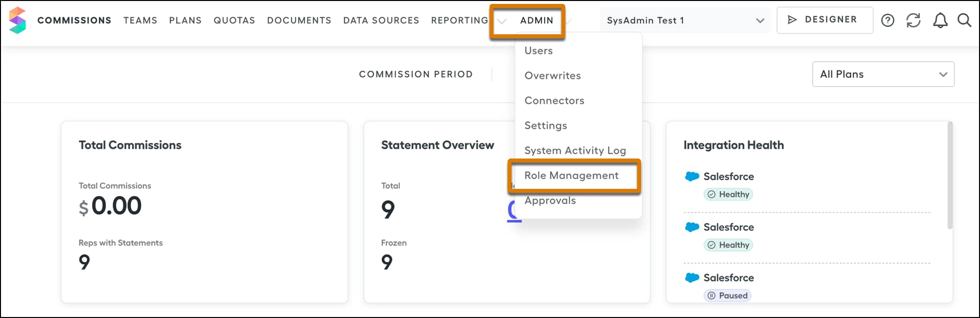The image size is (980, 318).
Task: Click the Statement Overview heading
Action: tap(438, 145)
